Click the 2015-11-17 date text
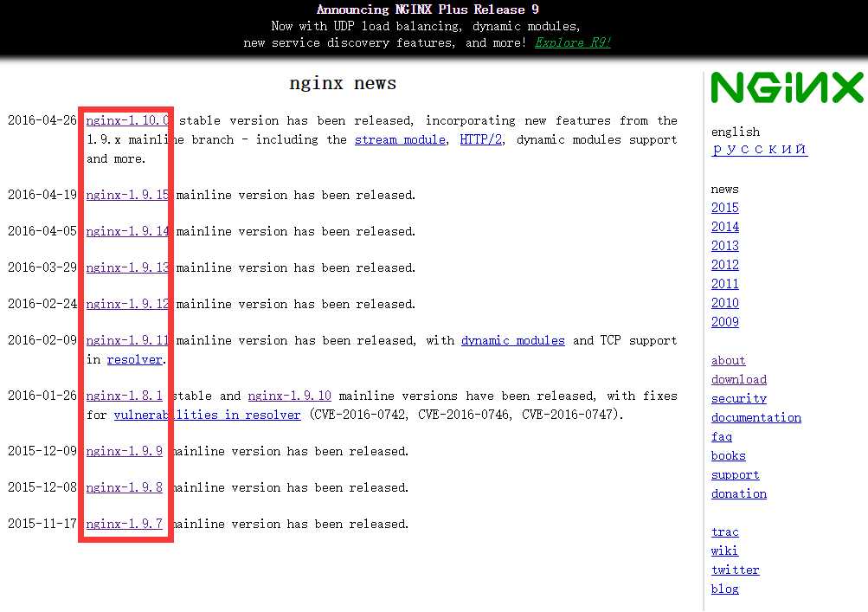868x612 pixels. (42, 524)
